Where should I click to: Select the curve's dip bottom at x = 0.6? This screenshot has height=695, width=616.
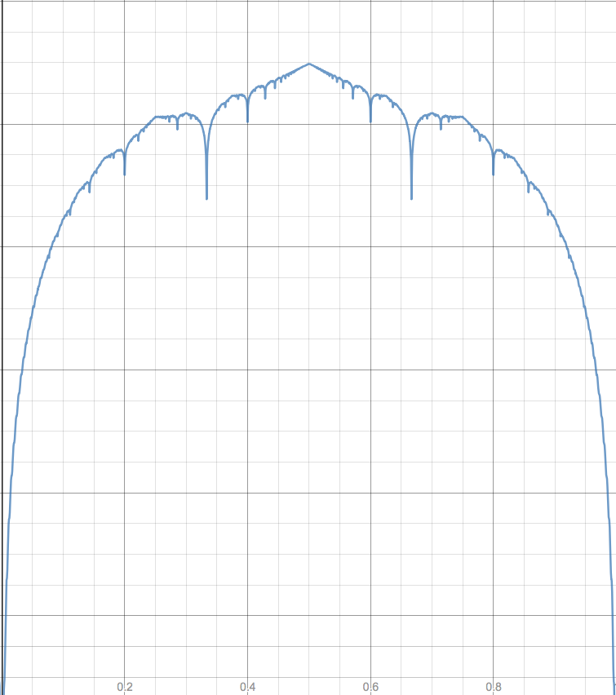(370, 120)
